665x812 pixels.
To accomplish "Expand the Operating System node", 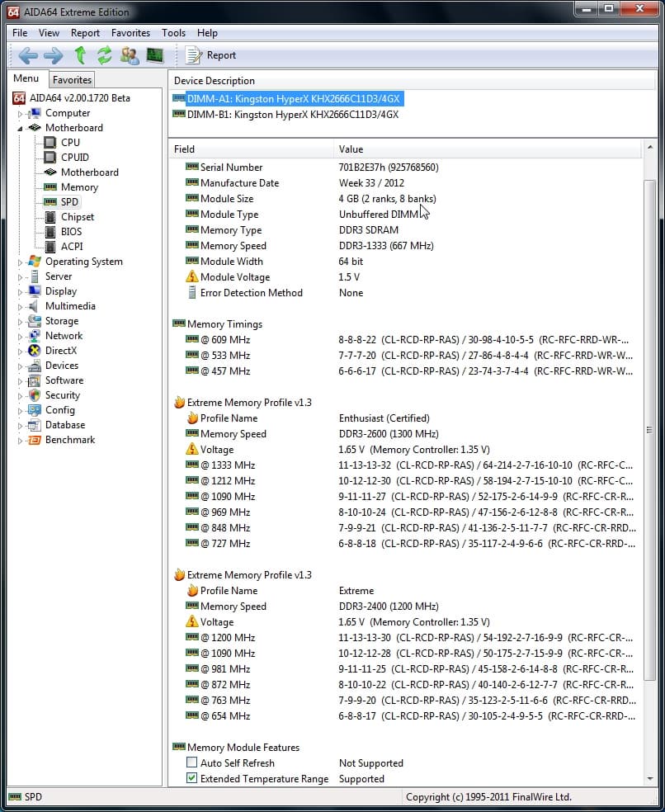I will [x=20, y=262].
